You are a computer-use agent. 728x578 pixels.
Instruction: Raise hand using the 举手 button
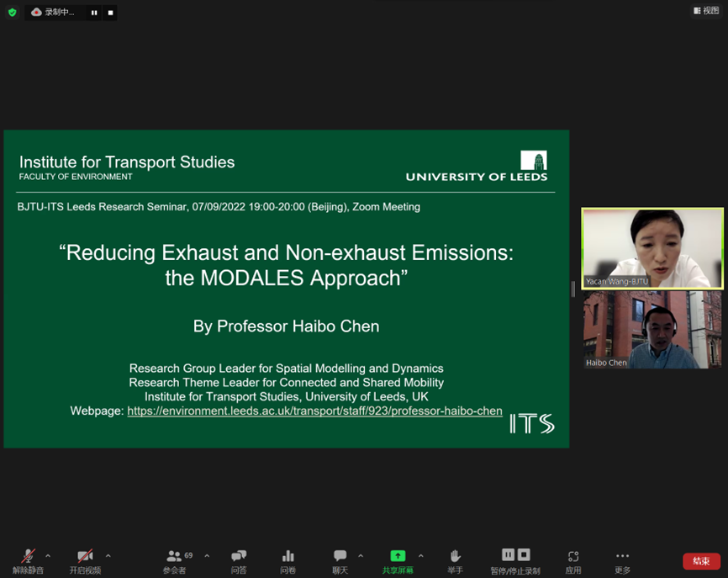tap(455, 561)
